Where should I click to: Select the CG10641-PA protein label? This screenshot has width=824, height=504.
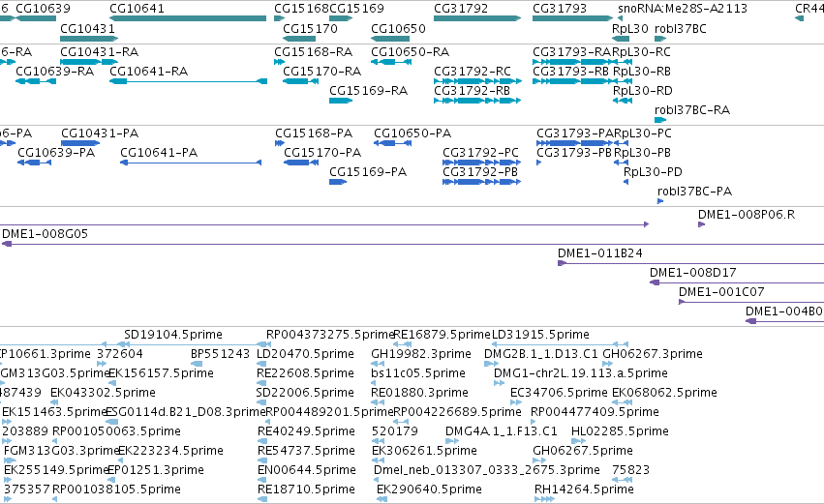(159, 153)
